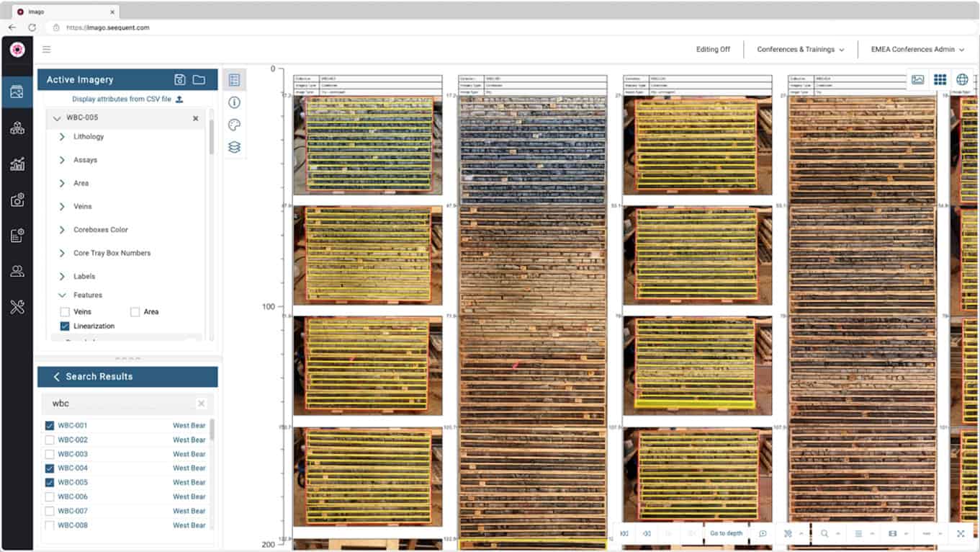Viewport: 980px width, 552px height.
Task: Clear the wbc search field
Action: point(201,404)
